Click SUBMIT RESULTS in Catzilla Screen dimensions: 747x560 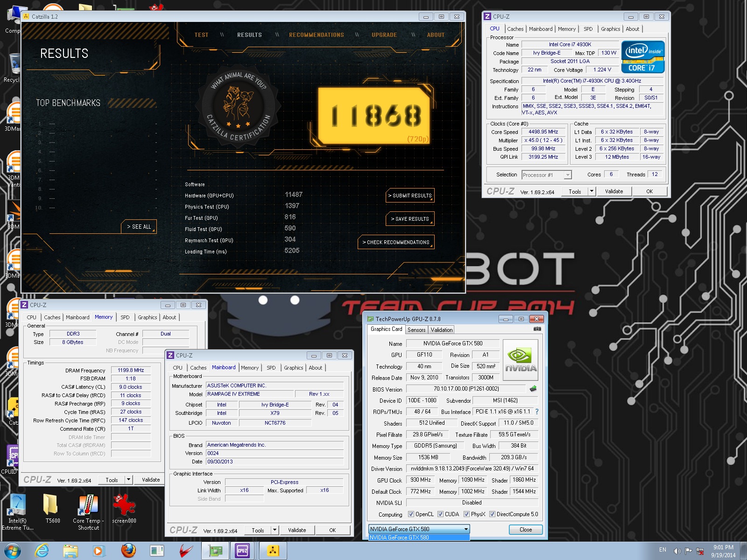tap(410, 196)
